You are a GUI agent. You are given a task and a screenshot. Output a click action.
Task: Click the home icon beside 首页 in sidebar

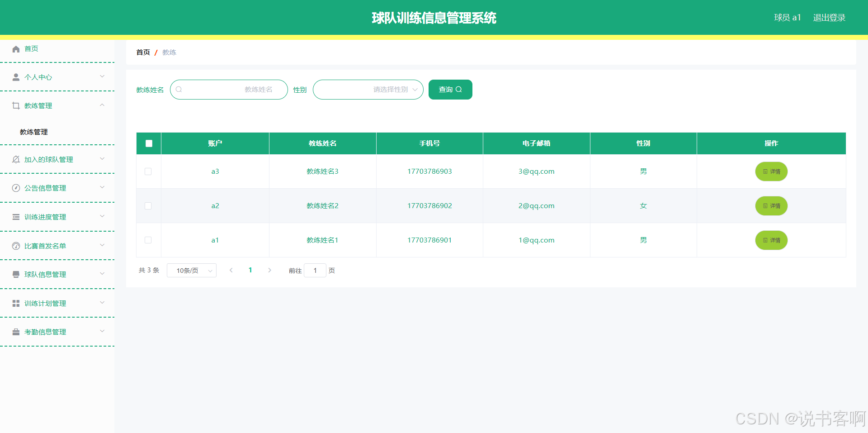[x=16, y=49]
